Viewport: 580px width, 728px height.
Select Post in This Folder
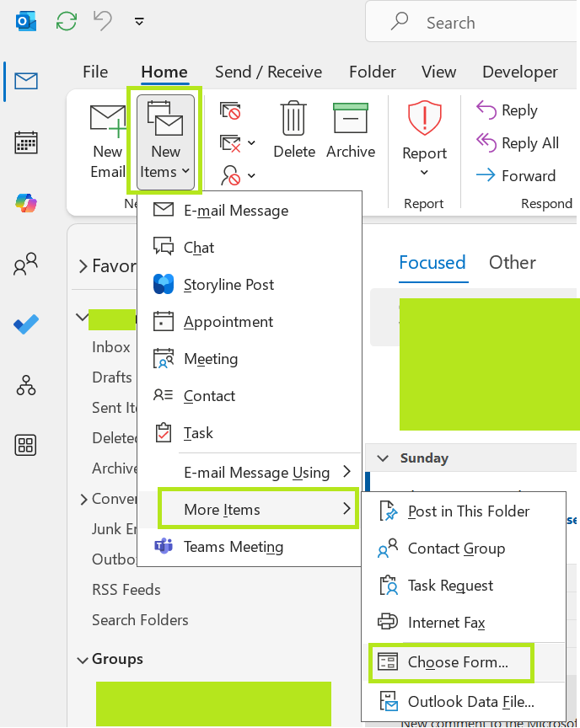[464, 511]
